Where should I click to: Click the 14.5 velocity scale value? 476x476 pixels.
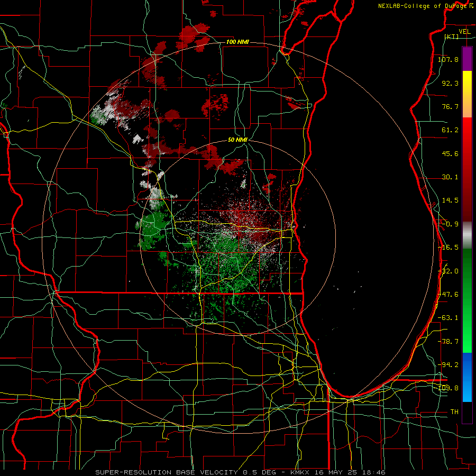point(450,200)
